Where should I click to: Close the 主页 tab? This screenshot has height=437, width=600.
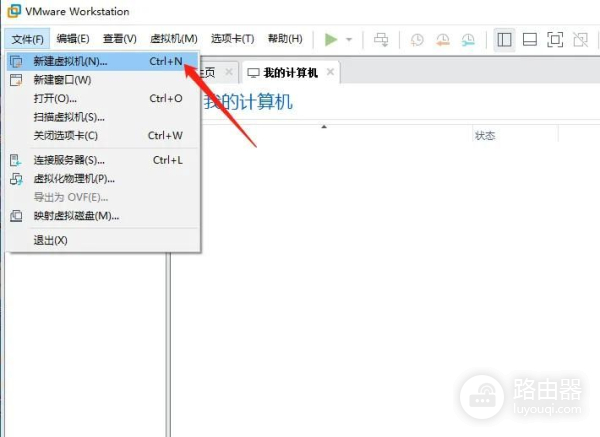pyautogui.click(x=229, y=72)
